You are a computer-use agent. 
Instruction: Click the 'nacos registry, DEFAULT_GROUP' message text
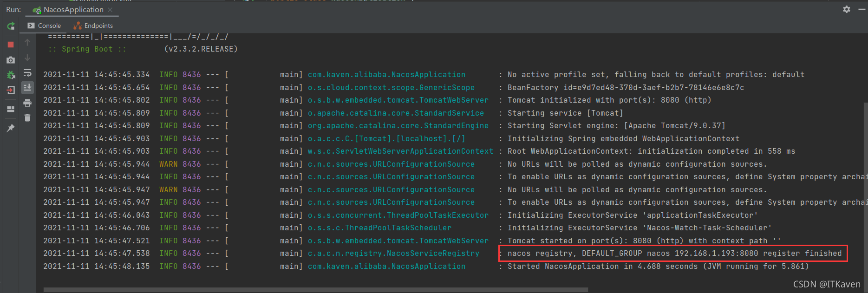(675, 254)
